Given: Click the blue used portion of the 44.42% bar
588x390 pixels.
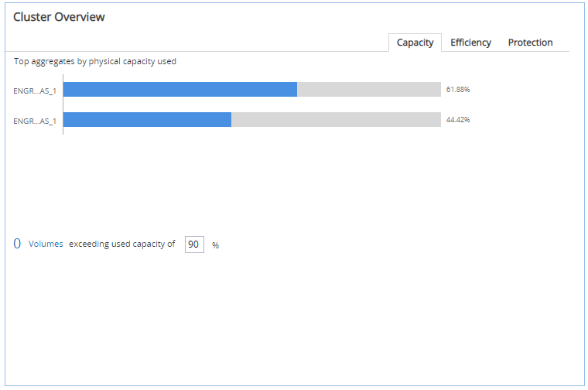Looking at the screenshot, I should [147, 120].
